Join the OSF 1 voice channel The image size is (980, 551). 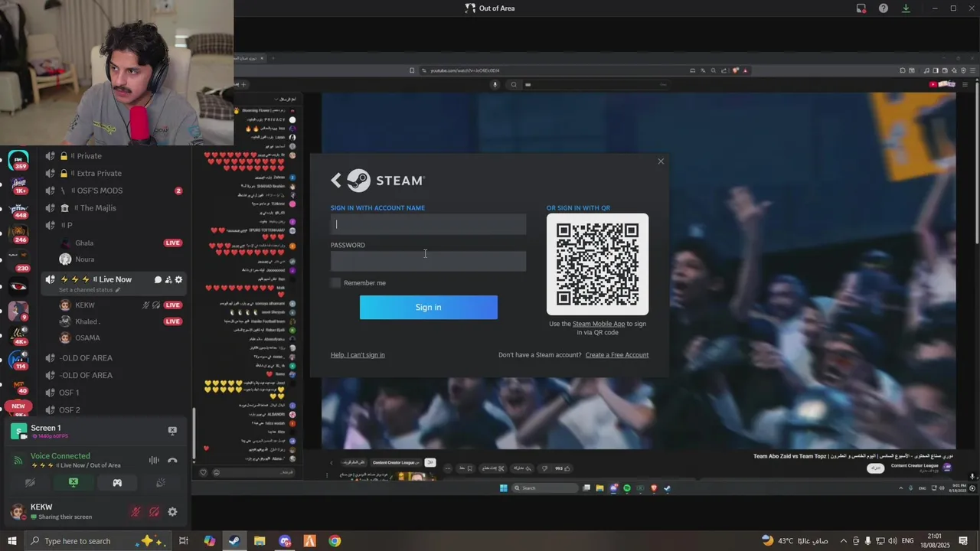tap(115, 393)
